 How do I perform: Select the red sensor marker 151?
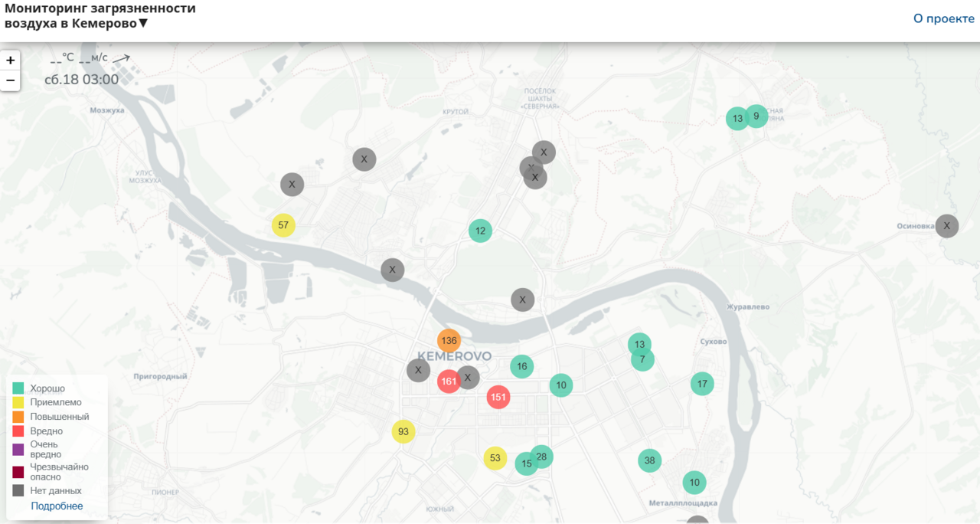[498, 397]
